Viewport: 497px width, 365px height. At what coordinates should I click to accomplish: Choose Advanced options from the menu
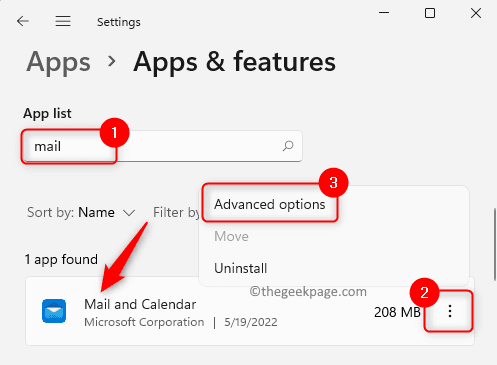(270, 204)
